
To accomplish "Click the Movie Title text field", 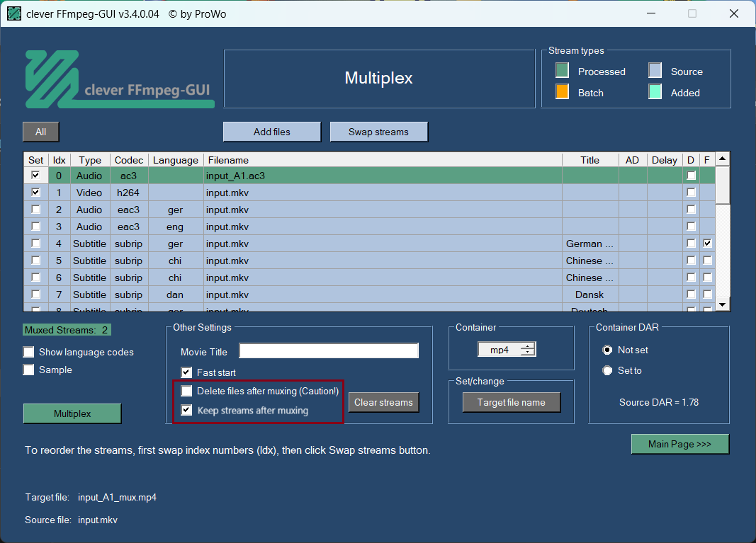I will pos(329,351).
